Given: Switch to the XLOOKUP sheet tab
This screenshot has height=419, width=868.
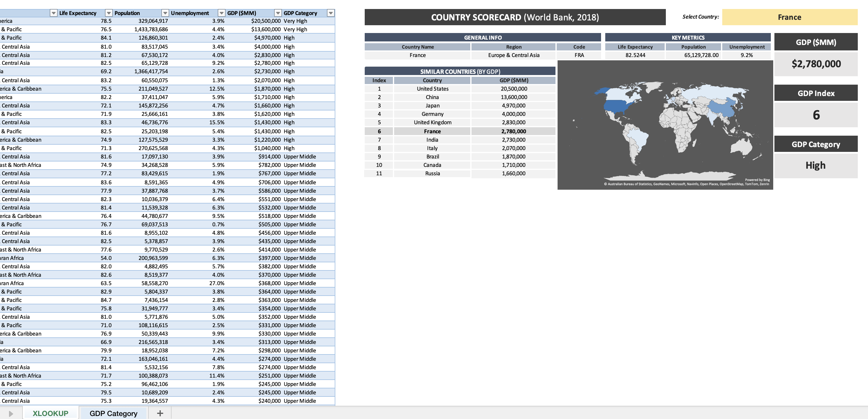Looking at the screenshot, I should point(51,413).
